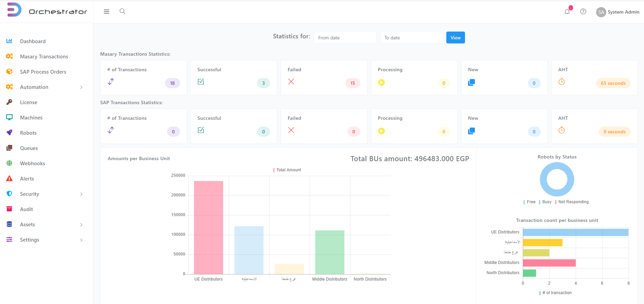The image size is (644, 304).
Task: Click the Alerts warning triangle icon
Action: tap(10, 178)
